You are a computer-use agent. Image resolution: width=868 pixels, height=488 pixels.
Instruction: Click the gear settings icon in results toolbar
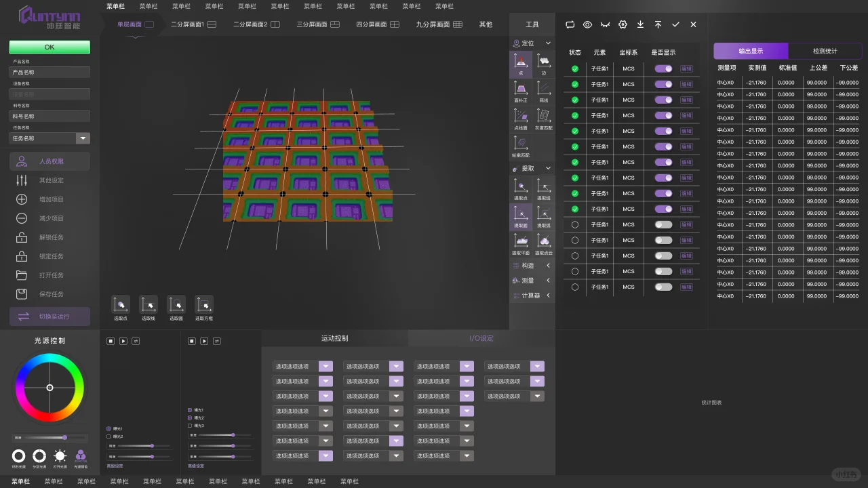pyautogui.click(x=623, y=24)
